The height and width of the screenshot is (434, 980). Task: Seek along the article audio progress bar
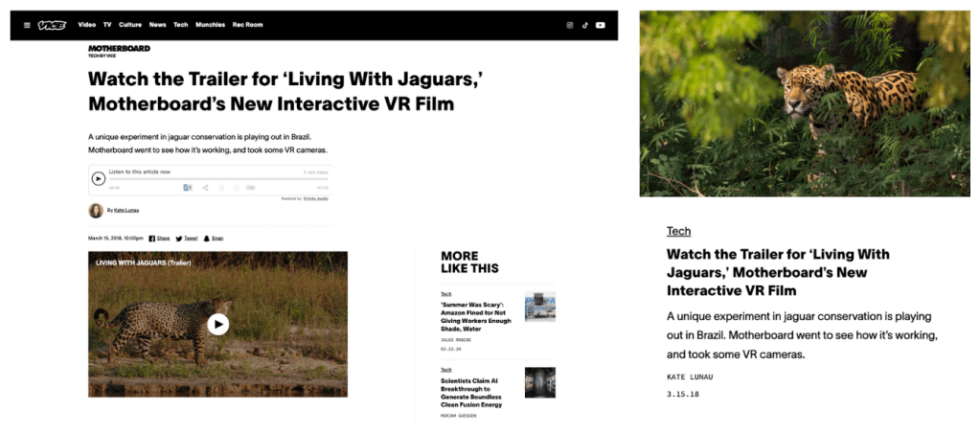[218, 179]
